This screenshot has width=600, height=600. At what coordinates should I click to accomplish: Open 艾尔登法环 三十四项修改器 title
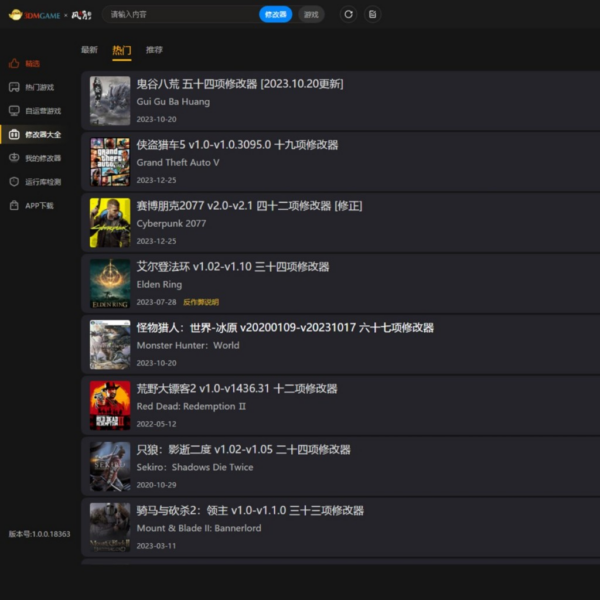[233, 267]
